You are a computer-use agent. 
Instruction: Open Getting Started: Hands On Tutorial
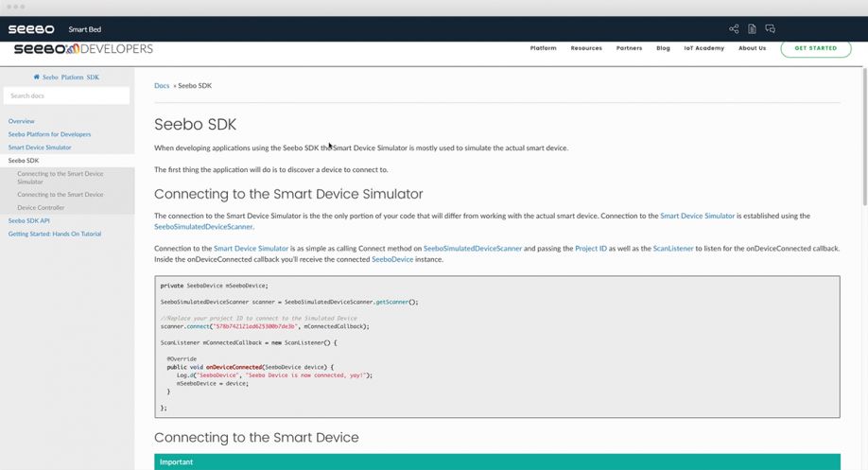point(54,234)
